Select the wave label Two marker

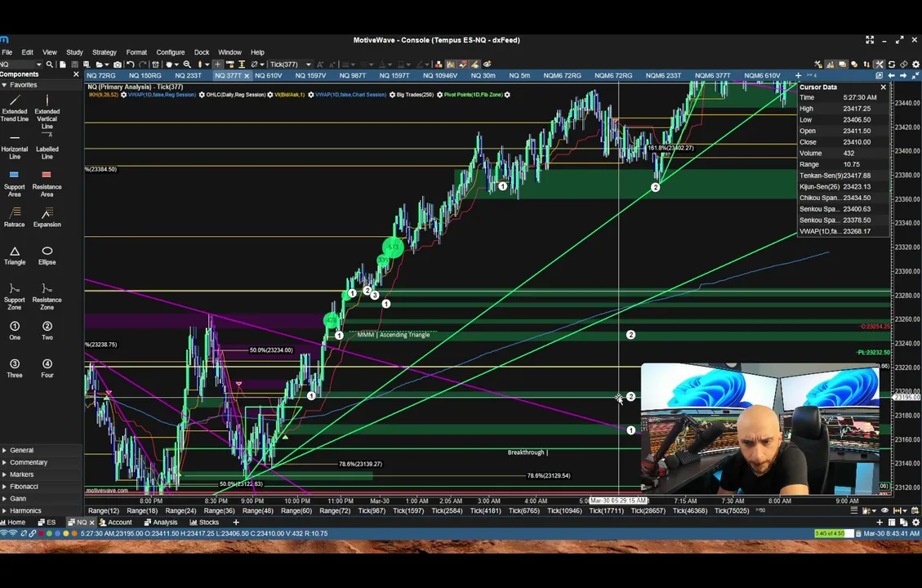[x=47, y=331]
